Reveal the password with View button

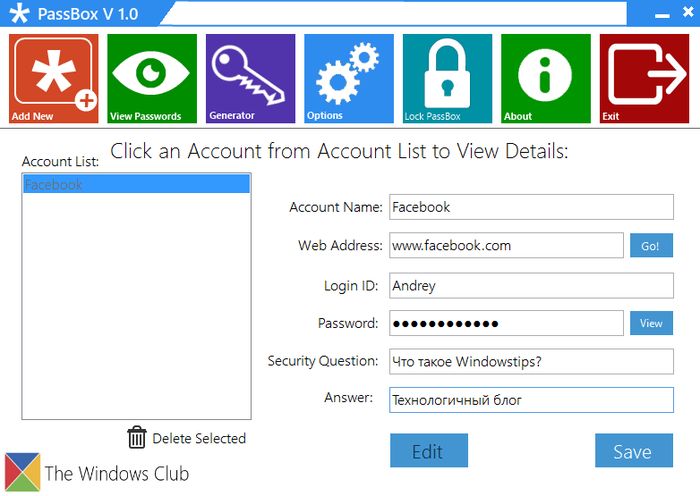[651, 323]
